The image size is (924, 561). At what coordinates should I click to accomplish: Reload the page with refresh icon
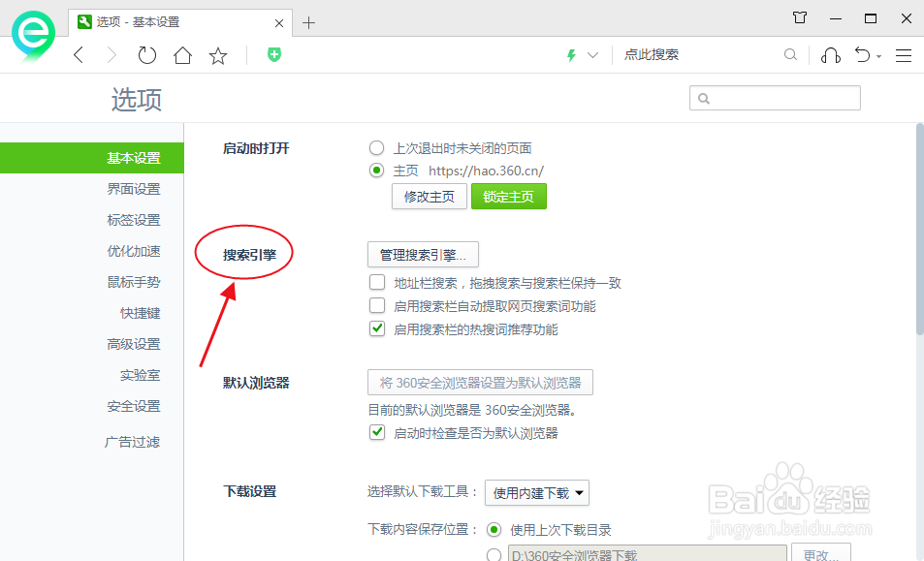pyautogui.click(x=146, y=55)
